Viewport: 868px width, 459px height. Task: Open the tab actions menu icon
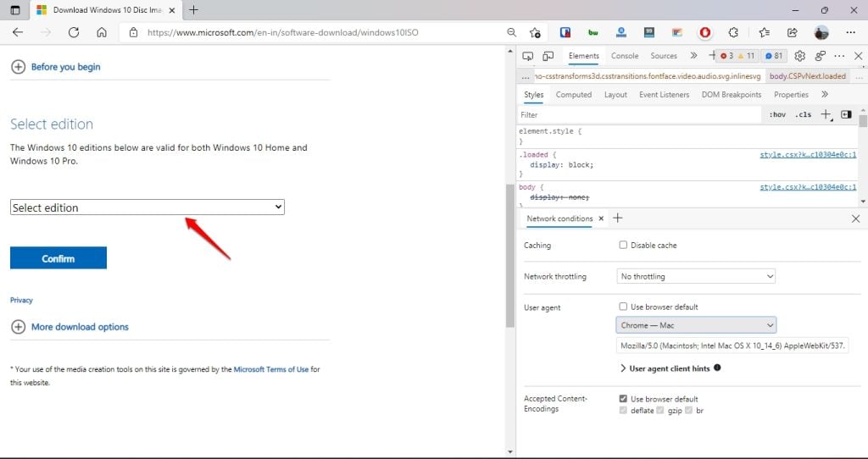[15, 10]
